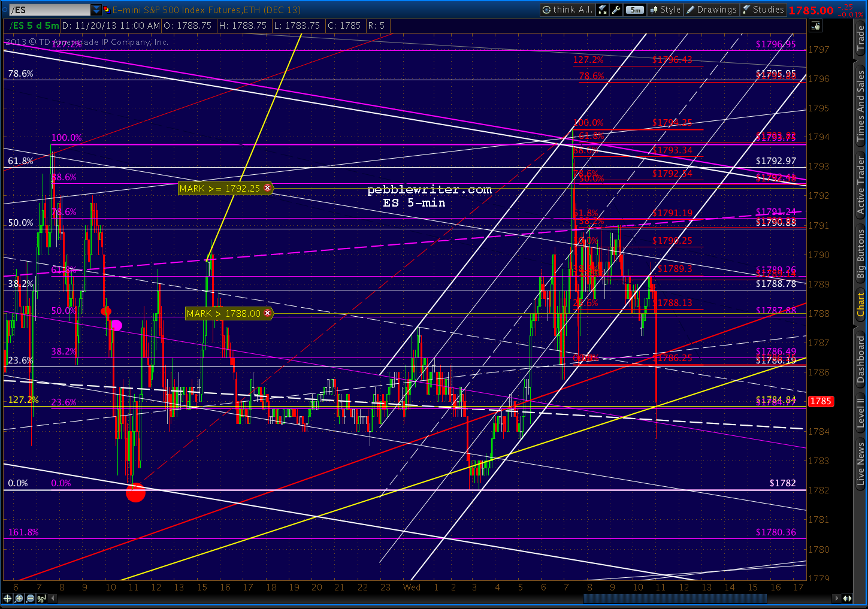Click the pencil icon on the Drawings button

(x=690, y=9)
